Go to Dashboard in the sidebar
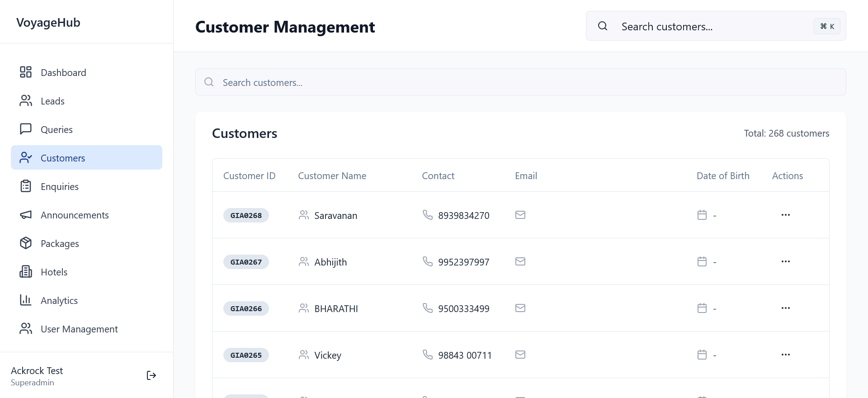This screenshot has width=868, height=398. click(86, 72)
